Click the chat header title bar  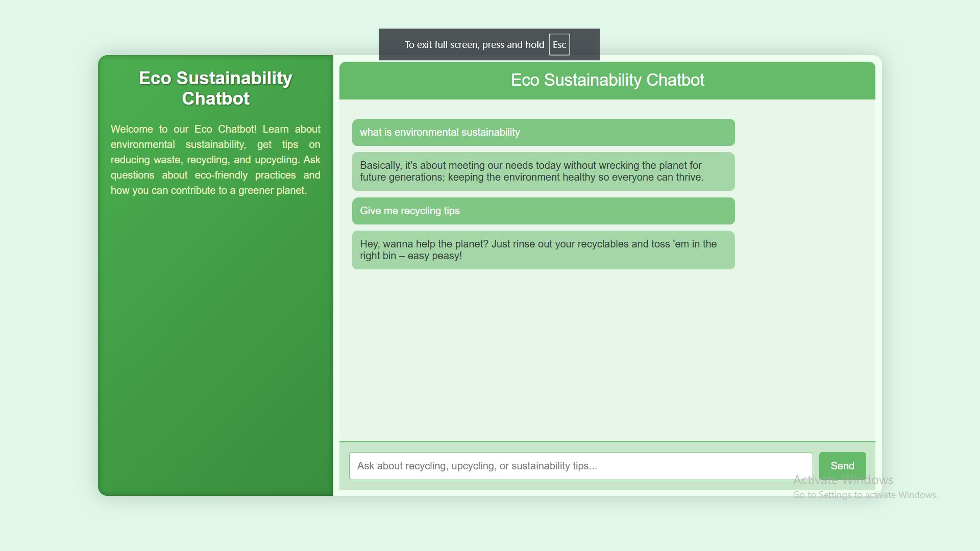[x=607, y=80]
